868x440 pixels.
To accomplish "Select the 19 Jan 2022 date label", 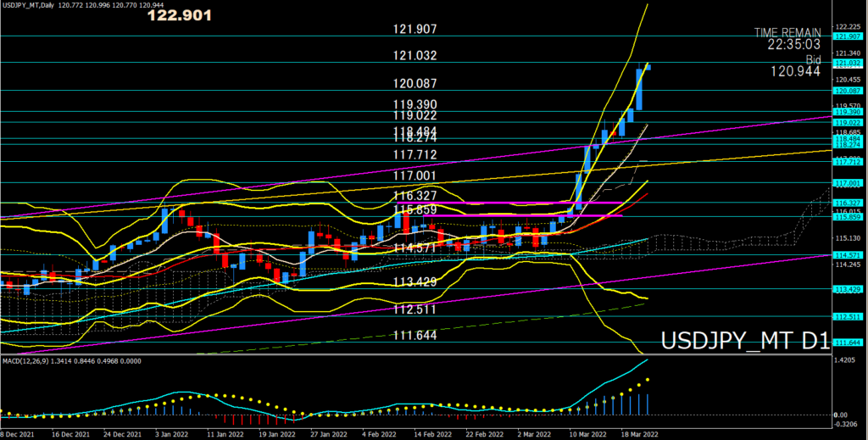I will pyautogui.click(x=278, y=434).
